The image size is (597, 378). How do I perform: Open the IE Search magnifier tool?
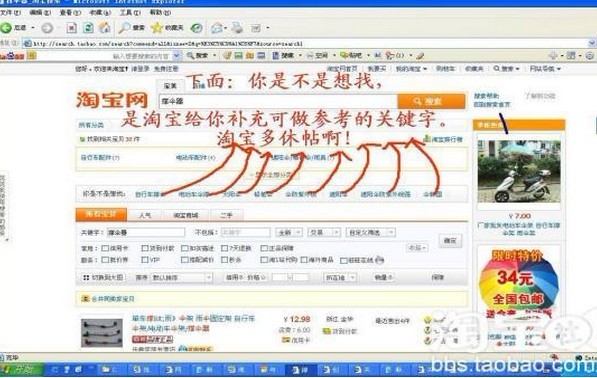pyautogui.click(x=132, y=28)
